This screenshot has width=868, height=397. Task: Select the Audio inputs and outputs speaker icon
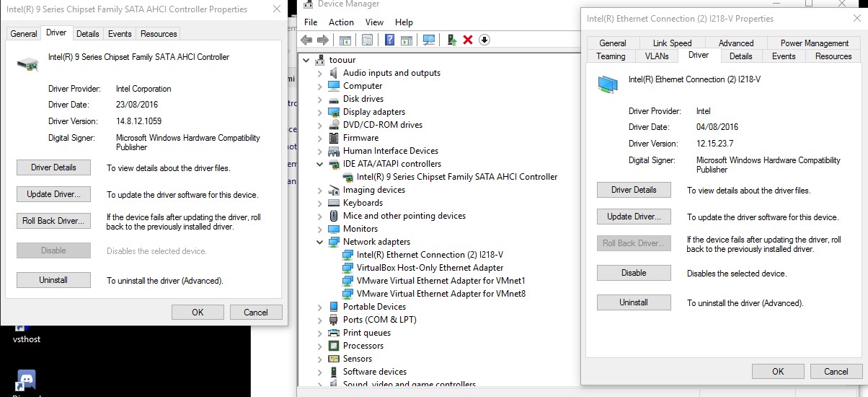coord(334,73)
